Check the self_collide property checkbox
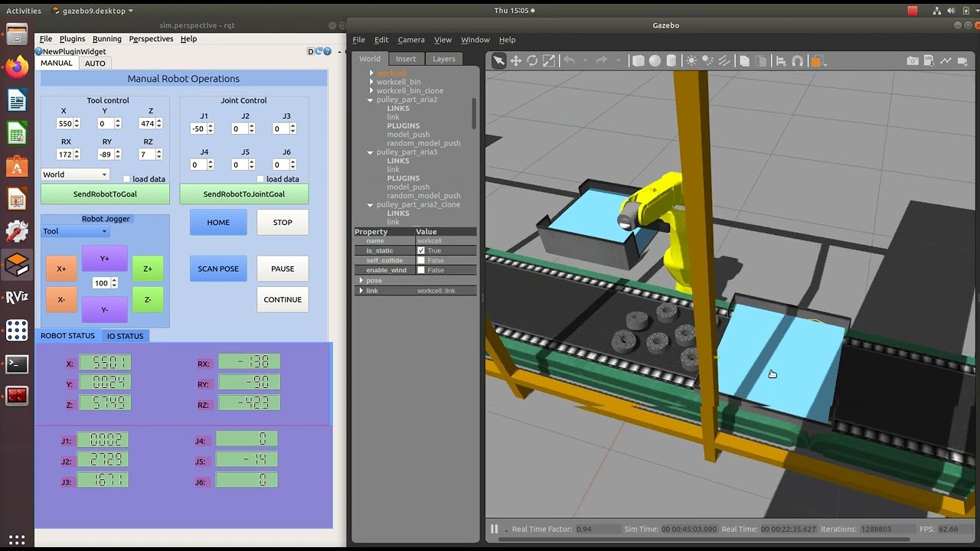980x551 pixels. pos(420,260)
